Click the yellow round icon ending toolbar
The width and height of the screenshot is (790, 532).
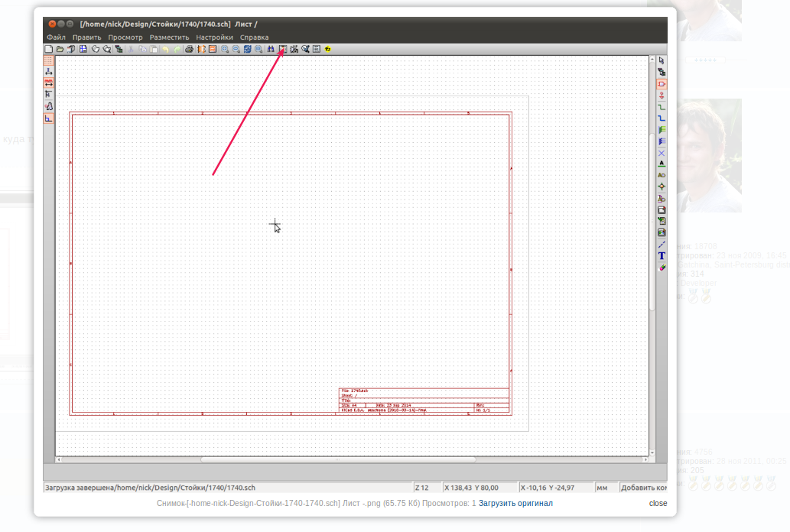point(328,49)
